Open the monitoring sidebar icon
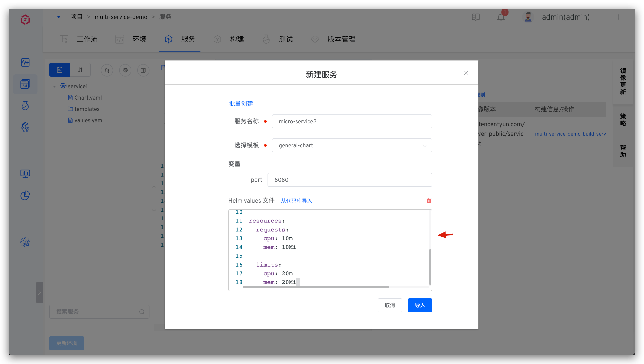 pyautogui.click(x=25, y=63)
